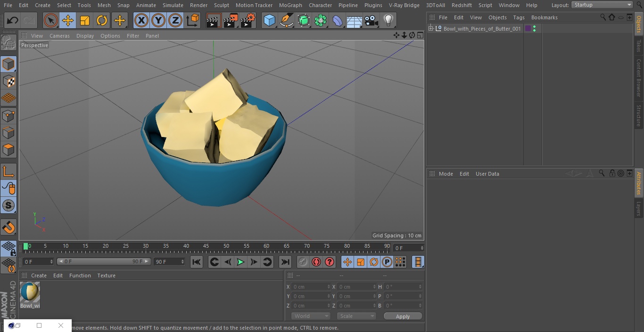Add a Cube primitive object
This screenshot has width=644, height=332.
(269, 21)
